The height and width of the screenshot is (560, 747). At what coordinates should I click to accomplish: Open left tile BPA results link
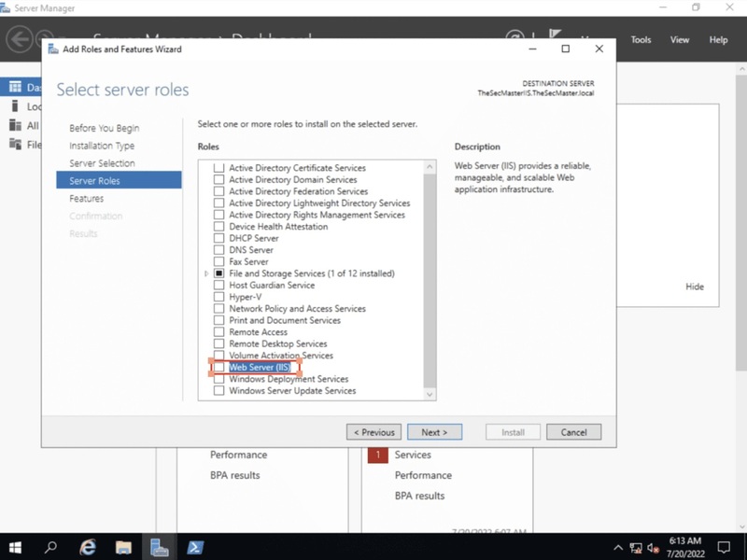click(235, 475)
